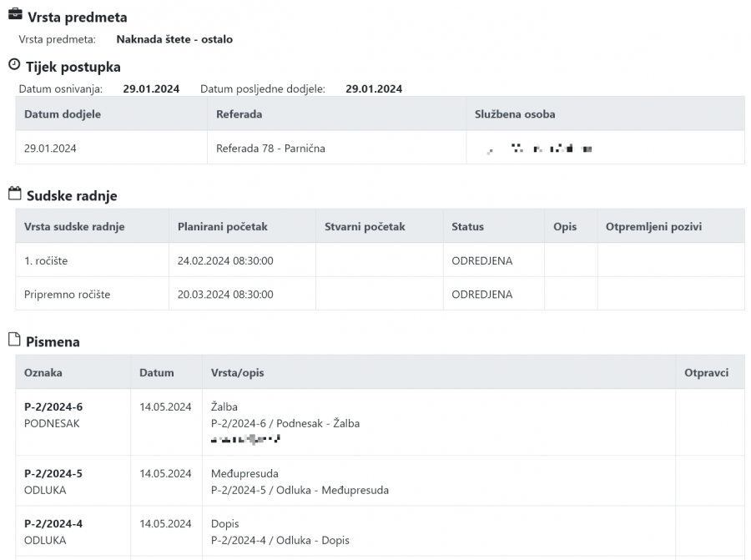Select the Dopis document description
This screenshot has width=751, height=560.
click(x=225, y=523)
